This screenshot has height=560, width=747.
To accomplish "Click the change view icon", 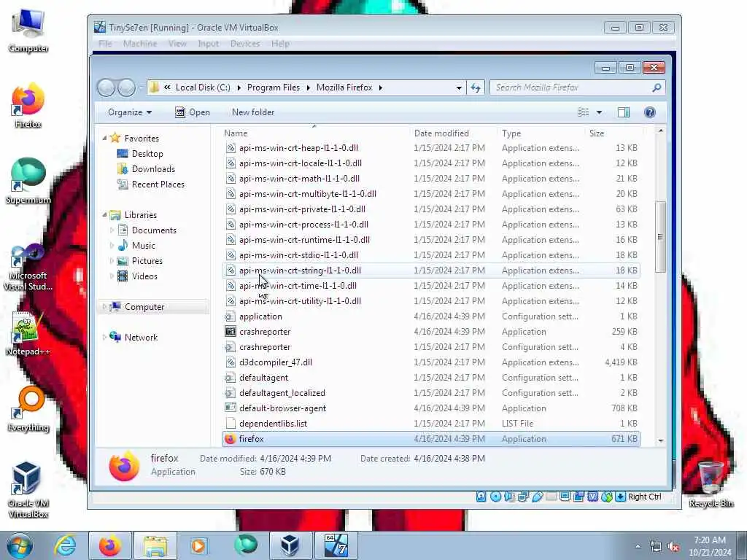I will coord(584,112).
